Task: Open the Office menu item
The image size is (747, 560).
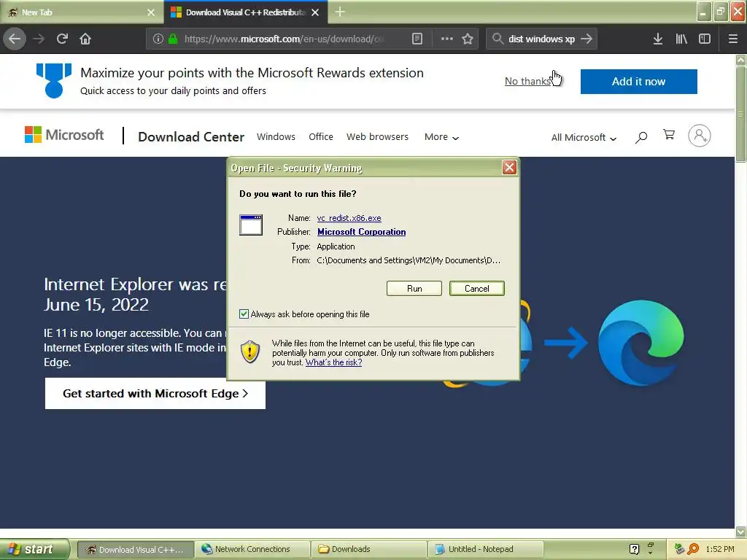Action: (x=321, y=136)
